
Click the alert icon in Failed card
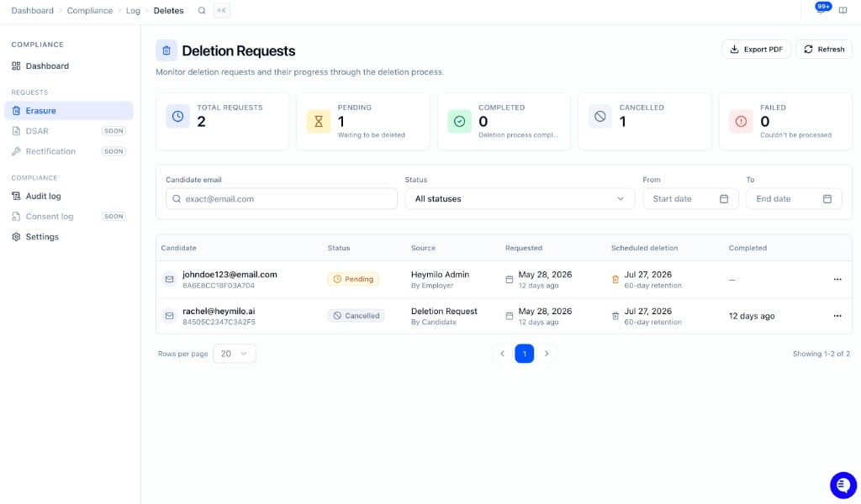[x=741, y=122]
